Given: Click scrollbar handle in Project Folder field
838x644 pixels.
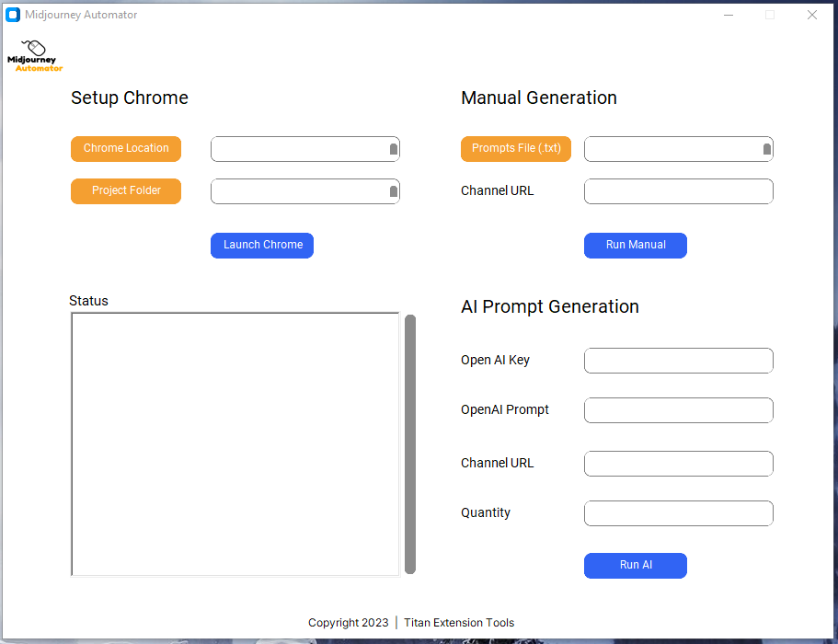Looking at the screenshot, I should 394,191.
